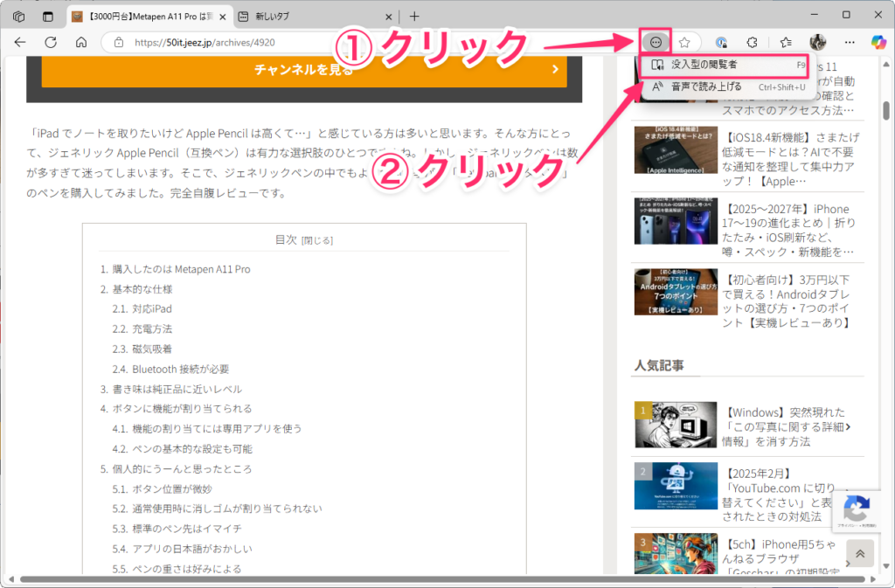Screen dimensions: 895x588
Task: Jump to 磁気吸着 section
Action: pyautogui.click(x=152, y=349)
